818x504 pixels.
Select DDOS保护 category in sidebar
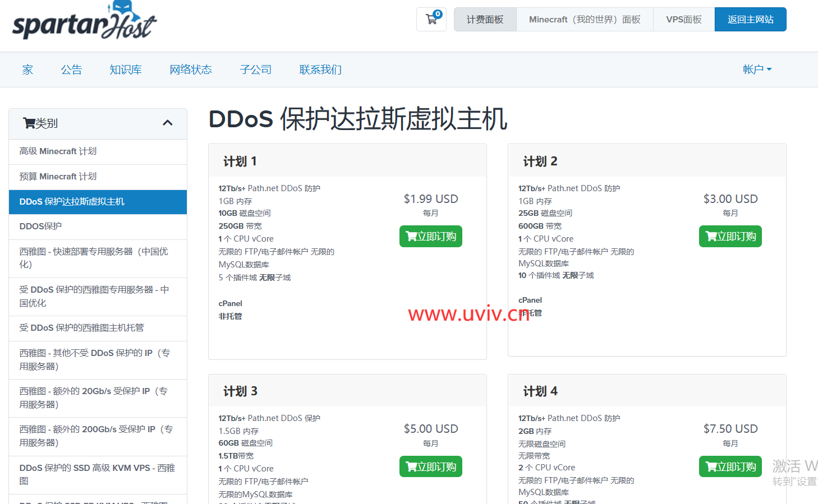[x=40, y=226]
